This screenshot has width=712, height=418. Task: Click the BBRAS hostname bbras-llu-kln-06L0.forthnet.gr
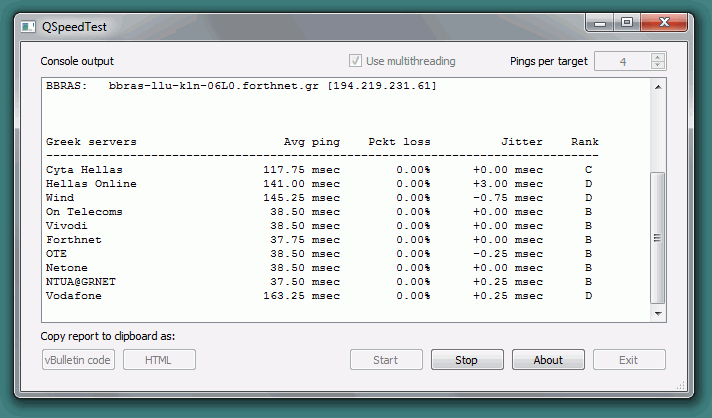[213, 86]
